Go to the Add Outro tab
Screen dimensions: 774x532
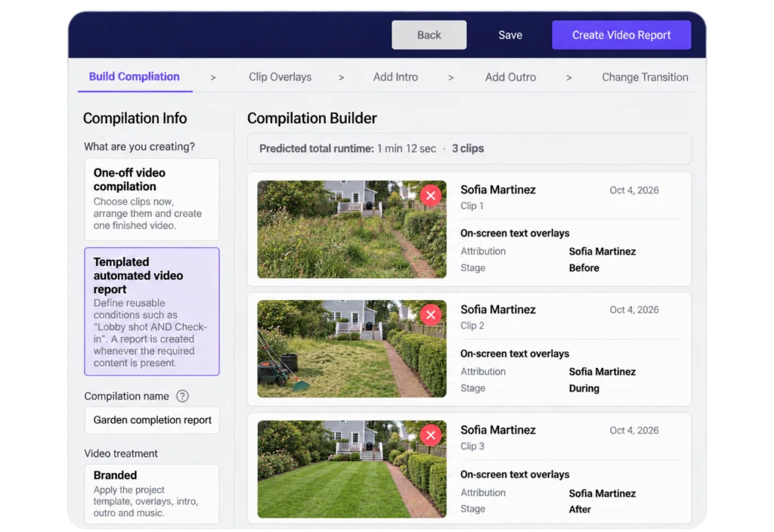click(510, 77)
